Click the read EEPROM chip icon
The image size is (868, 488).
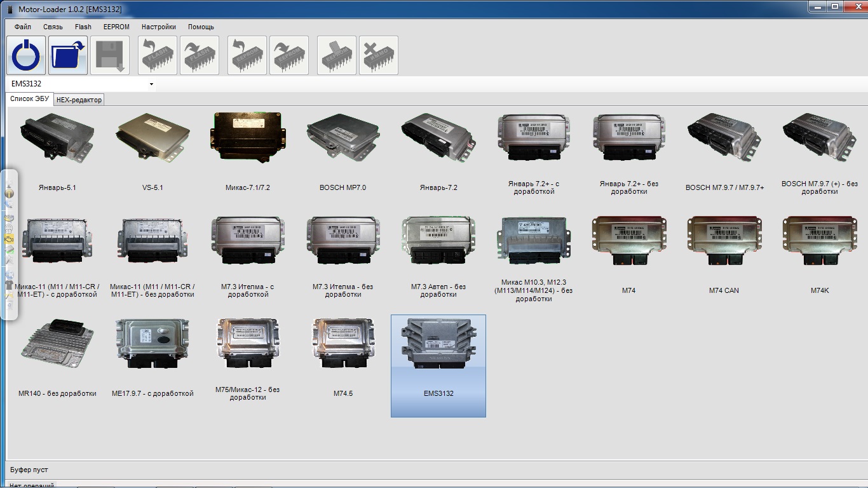coord(247,55)
